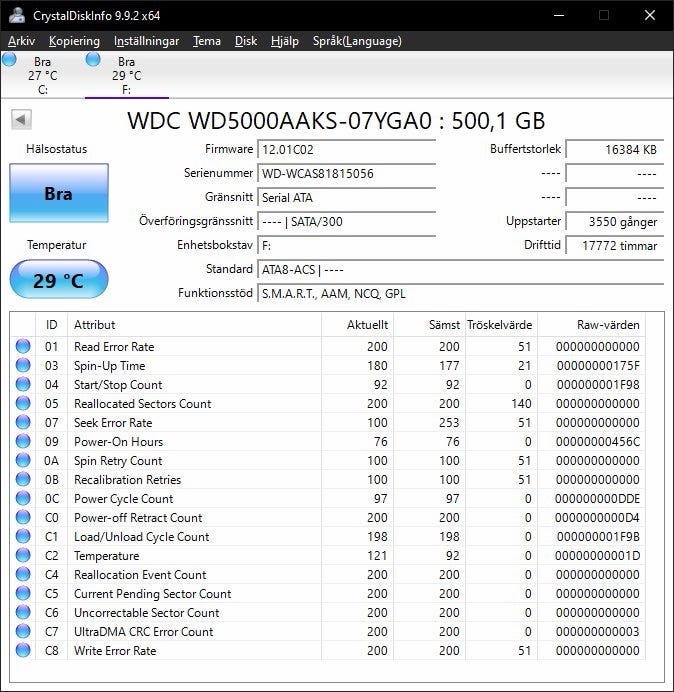Click status orb of Recalibration Retries row

pyautogui.click(x=23, y=479)
